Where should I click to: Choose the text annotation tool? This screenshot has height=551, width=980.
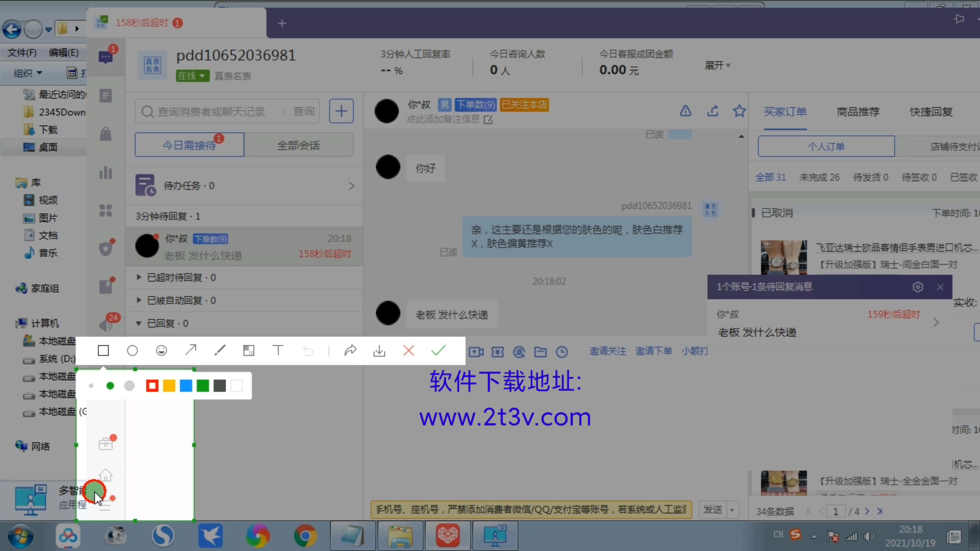click(278, 350)
